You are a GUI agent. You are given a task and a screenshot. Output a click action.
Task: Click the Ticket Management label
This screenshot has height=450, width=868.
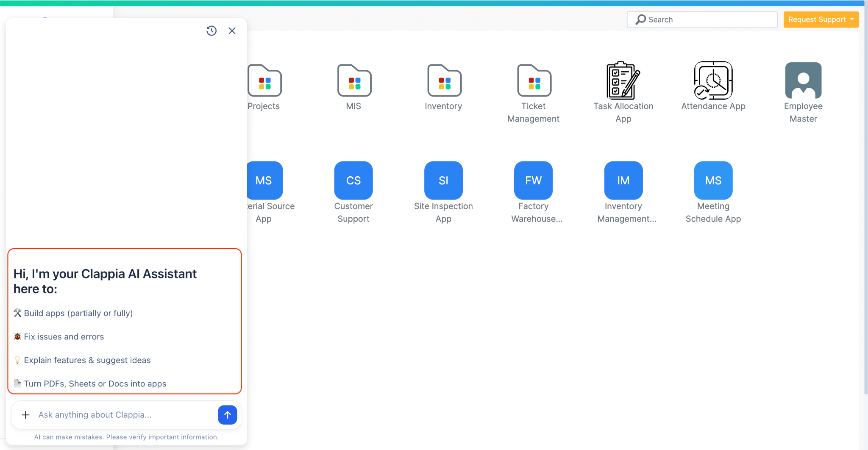[x=534, y=112]
